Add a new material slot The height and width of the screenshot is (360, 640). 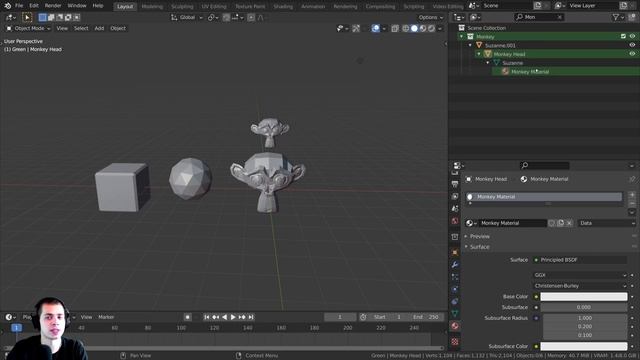(x=632, y=195)
